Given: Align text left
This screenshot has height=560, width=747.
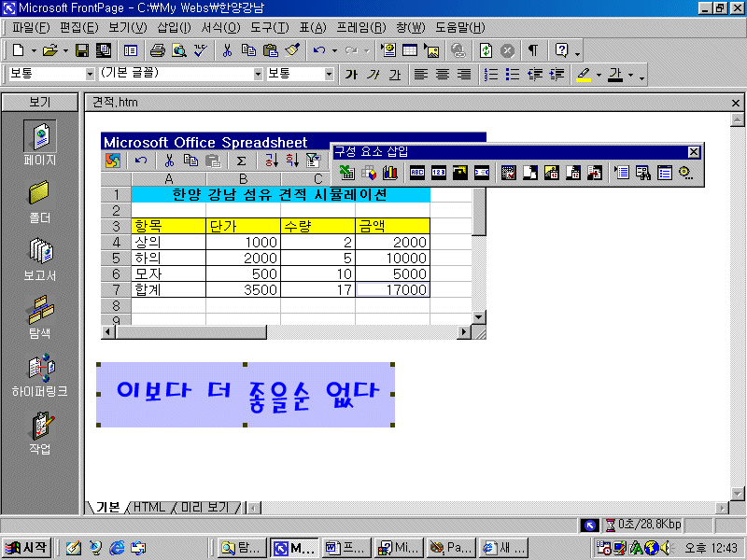Looking at the screenshot, I should 421,74.
